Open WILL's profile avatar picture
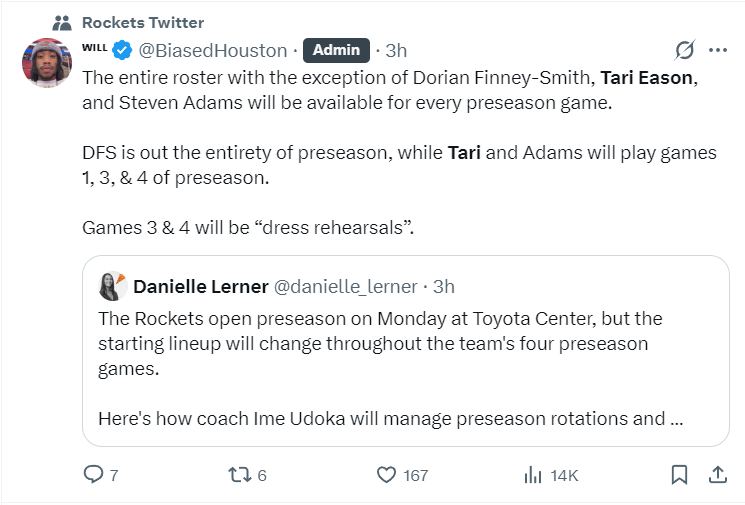This screenshot has height=505, width=745. (46, 64)
